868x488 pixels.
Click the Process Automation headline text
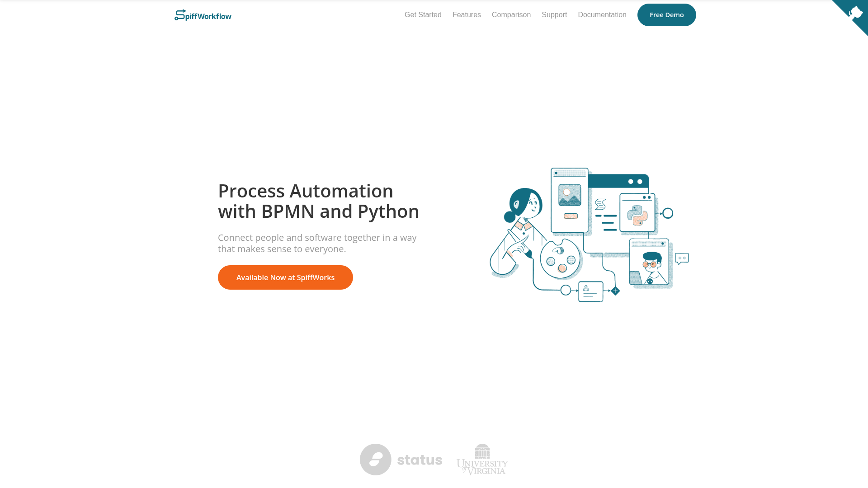click(306, 191)
